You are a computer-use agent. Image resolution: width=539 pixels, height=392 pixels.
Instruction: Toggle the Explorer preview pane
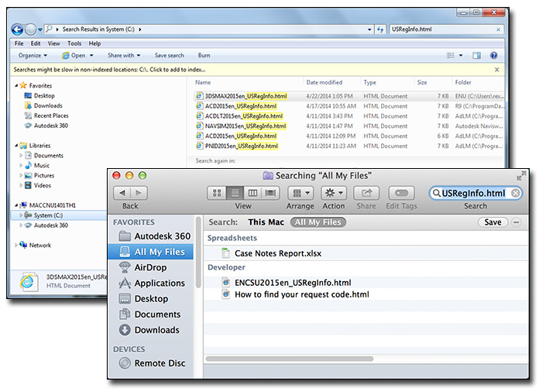tap(476, 55)
